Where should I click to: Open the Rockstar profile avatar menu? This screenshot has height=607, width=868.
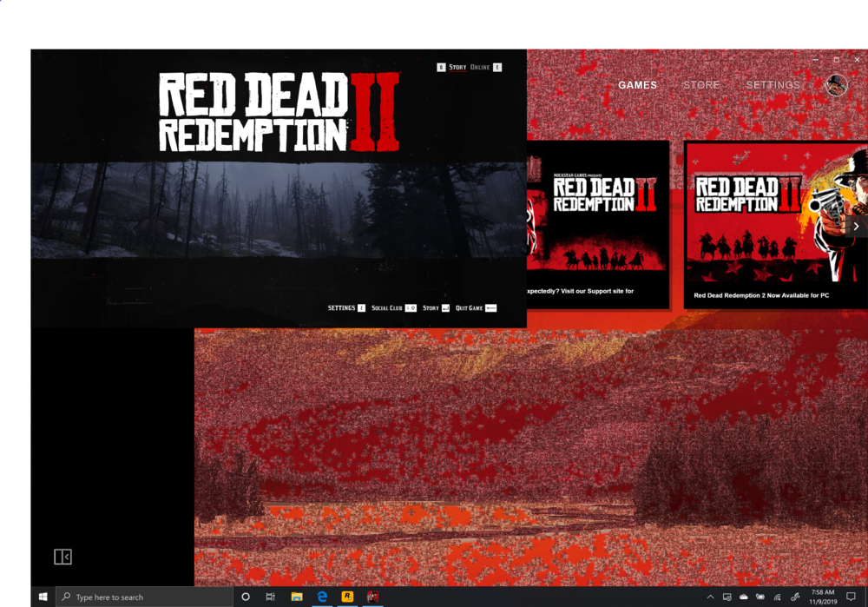click(x=835, y=85)
